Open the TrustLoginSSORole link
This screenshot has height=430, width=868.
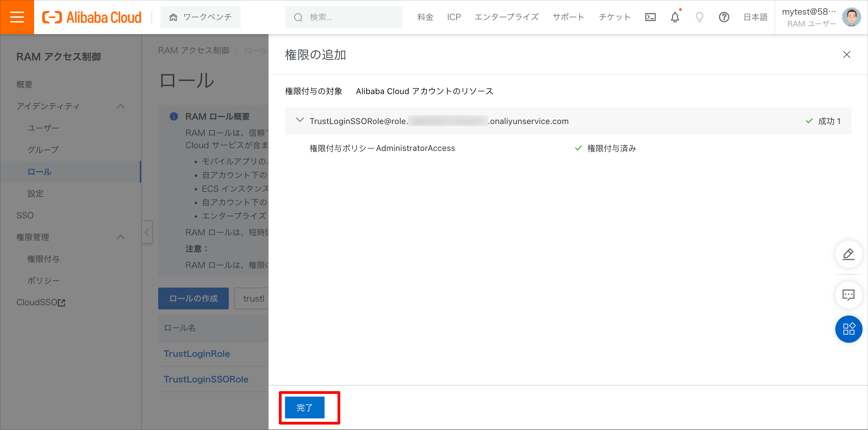(206, 379)
